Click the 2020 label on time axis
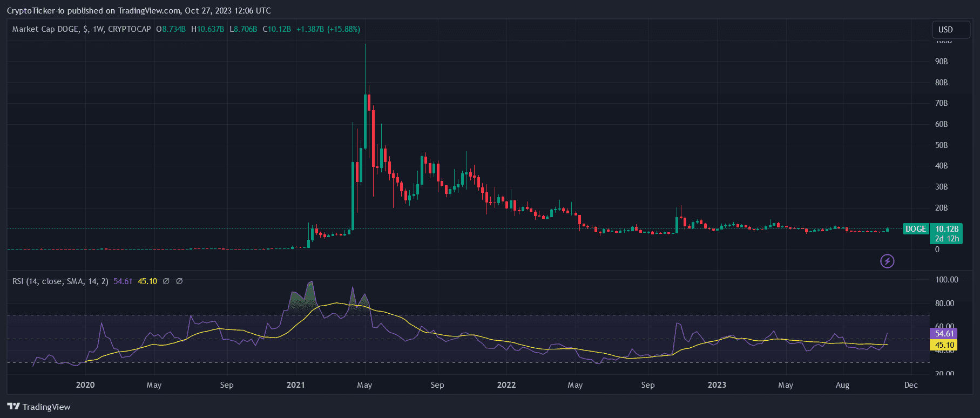The height and width of the screenshot is (418, 980). pyautogui.click(x=85, y=385)
